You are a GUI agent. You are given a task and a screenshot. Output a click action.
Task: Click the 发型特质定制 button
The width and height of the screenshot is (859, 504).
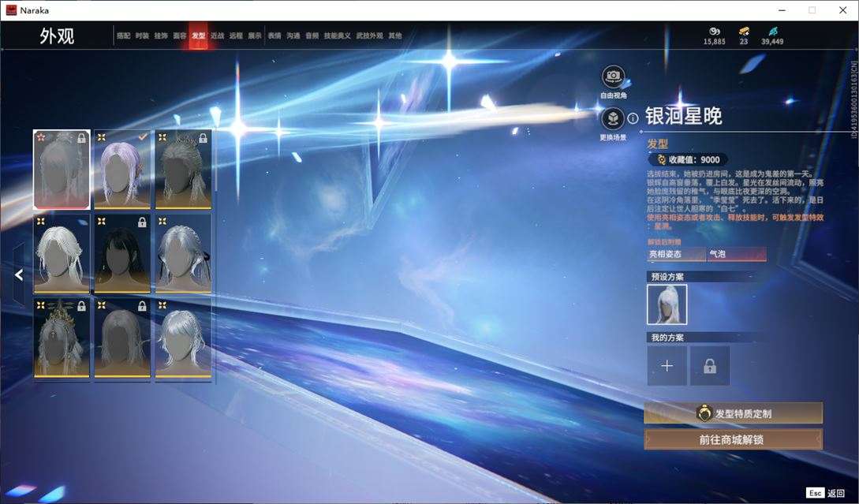733,413
